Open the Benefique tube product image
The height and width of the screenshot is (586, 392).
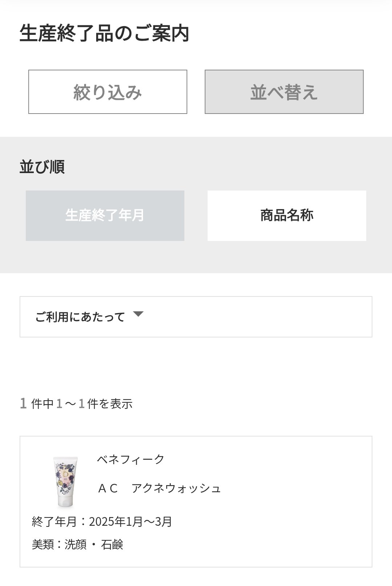(x=65, y=482)
